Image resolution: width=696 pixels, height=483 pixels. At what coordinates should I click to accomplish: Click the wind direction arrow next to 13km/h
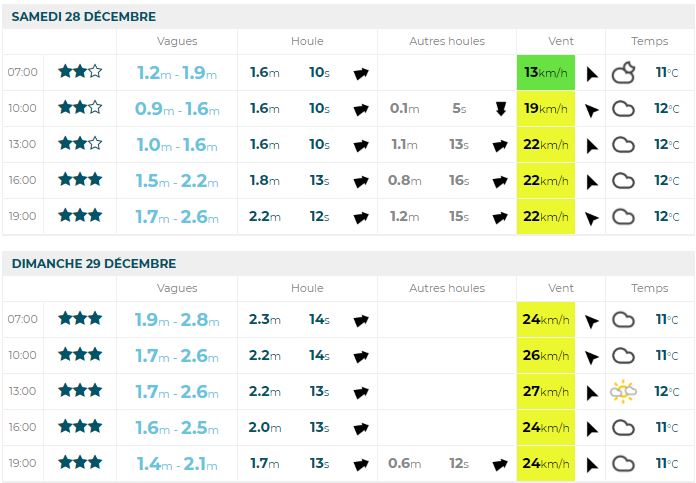[x=591, y=73]
